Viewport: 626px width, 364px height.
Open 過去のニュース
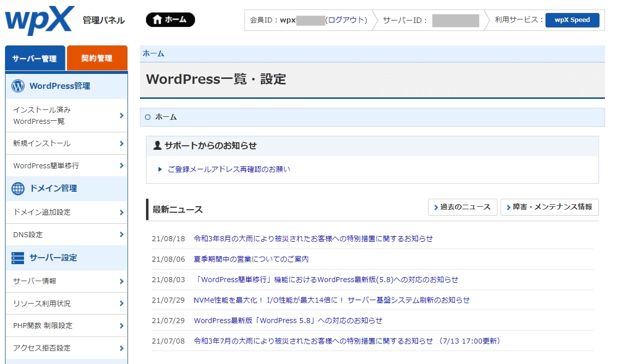[462, 208]
